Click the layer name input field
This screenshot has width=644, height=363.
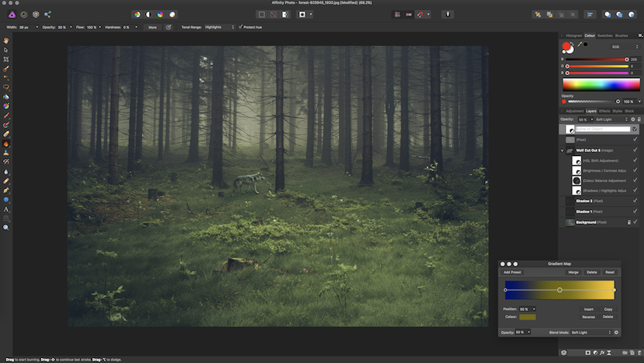(602, 129)
